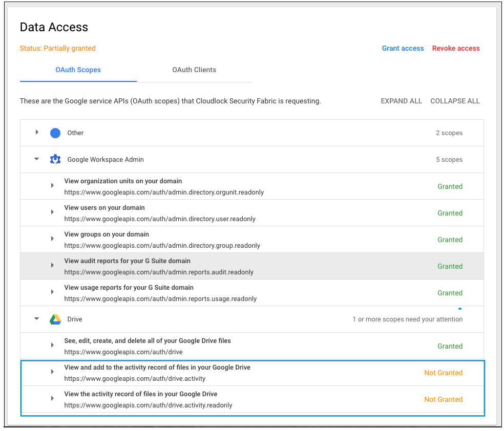Click the 5 scopes count for Workspace Admin
This screenshot has width=504, height=431.
[449, 160]
